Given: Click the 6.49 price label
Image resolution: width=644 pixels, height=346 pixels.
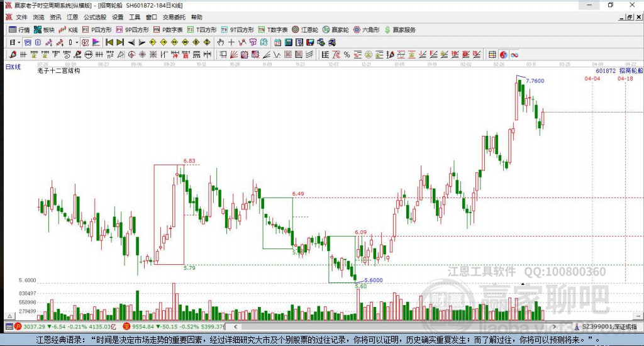Looking at the screenshot, I should pyautogui.click(x=298, y=194).
